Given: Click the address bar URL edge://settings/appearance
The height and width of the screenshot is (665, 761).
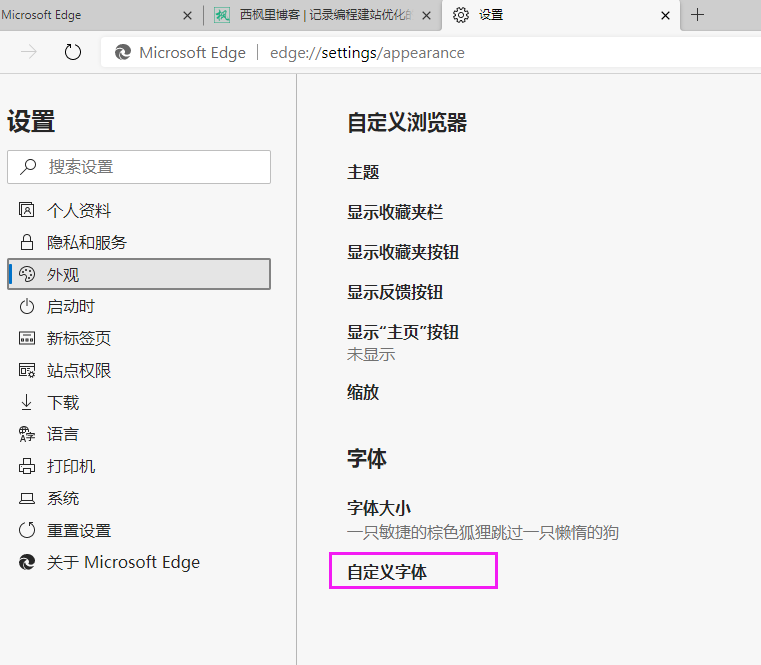Looking at the screenshot, I should 367,52.
